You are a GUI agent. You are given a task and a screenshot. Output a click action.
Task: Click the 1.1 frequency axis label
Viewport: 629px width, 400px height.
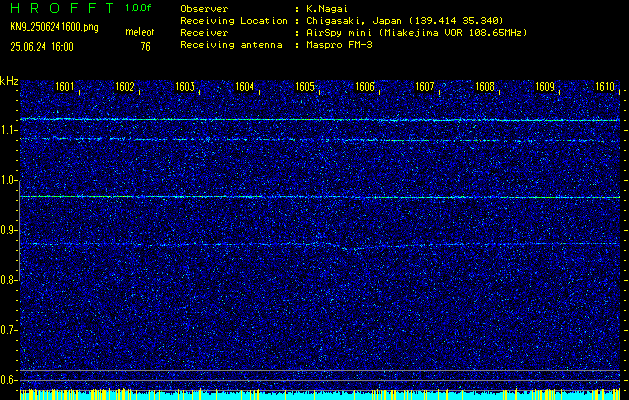coord(8,130)
